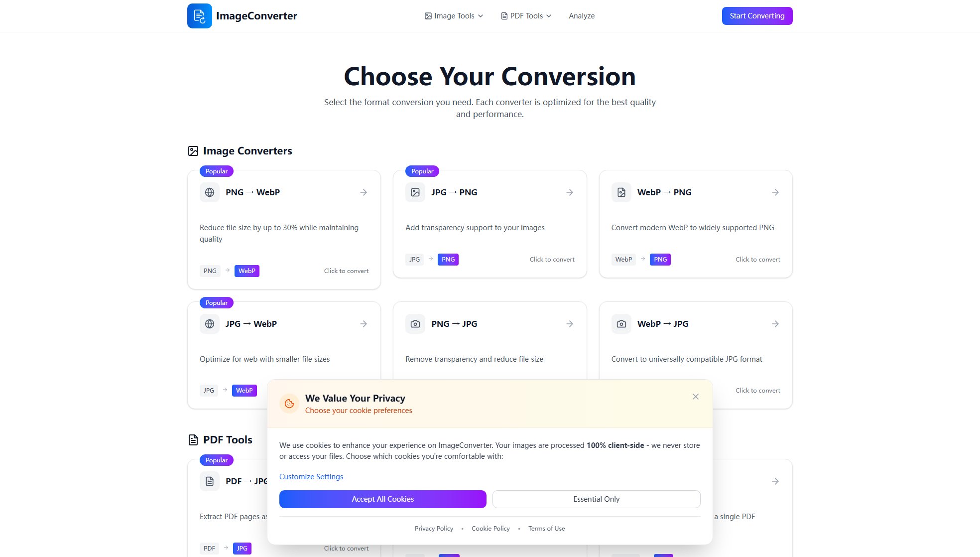The image size is (980, 557).
Task: Click the file icon on WebP → PNG card
Action: coord(621,192)
